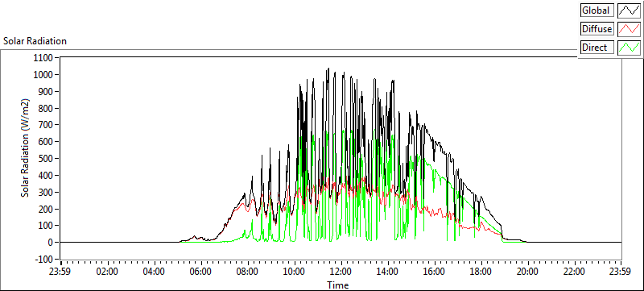Click the 20:00 x-axis tick label

(x=527, y=272)
